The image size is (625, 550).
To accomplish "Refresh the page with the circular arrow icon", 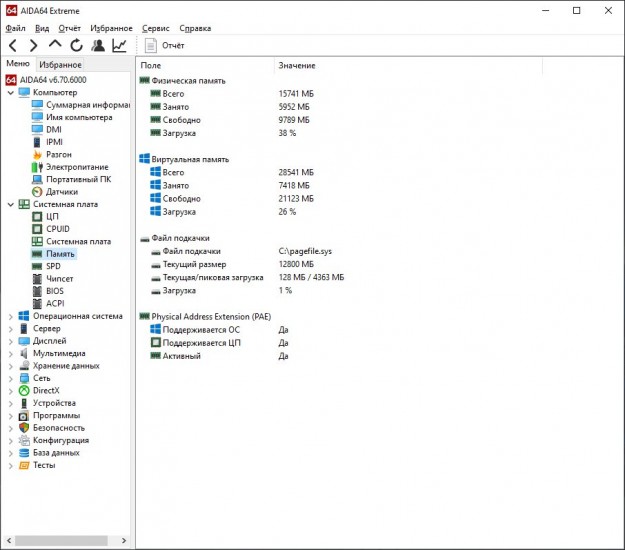I will (x=76, y=45).
